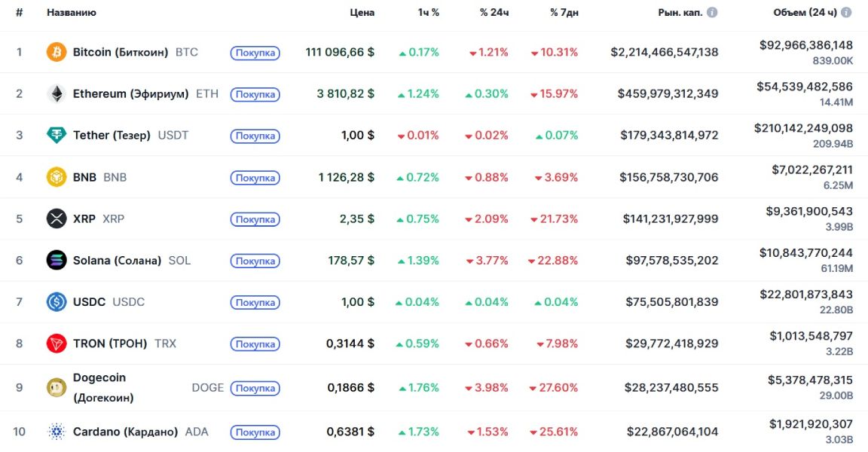Image resolution: width=868 pixels, height=452 pixels.
Task: Click the Bitcoin coin logo icon
Action: pyautogui.click(x=57, y=52)
